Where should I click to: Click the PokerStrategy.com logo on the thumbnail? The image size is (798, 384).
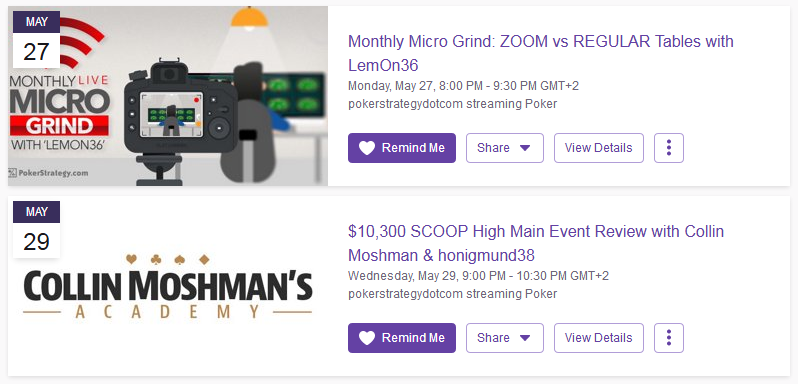tap(49, 173)
